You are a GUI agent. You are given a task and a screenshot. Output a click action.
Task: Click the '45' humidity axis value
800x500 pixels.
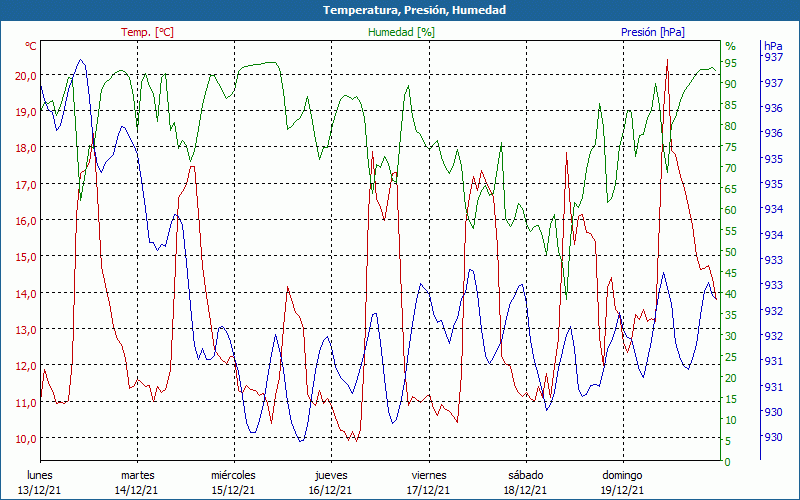point(731,273)
